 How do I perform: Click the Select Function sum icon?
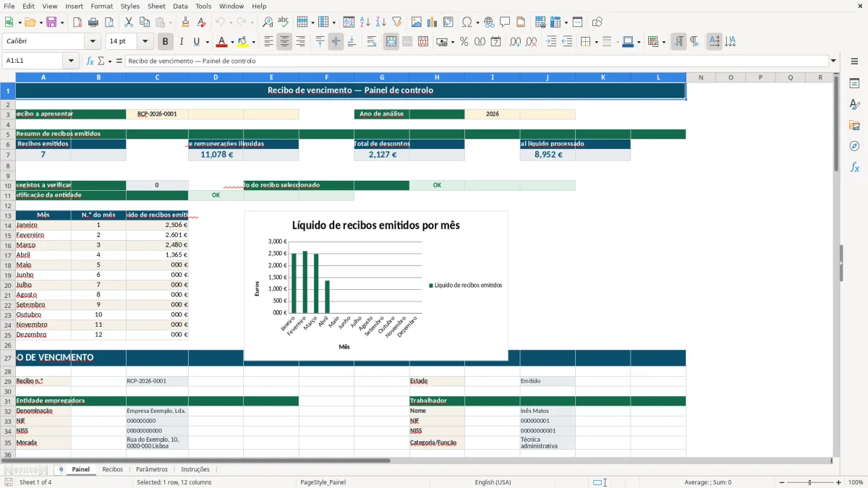(101, 61)
